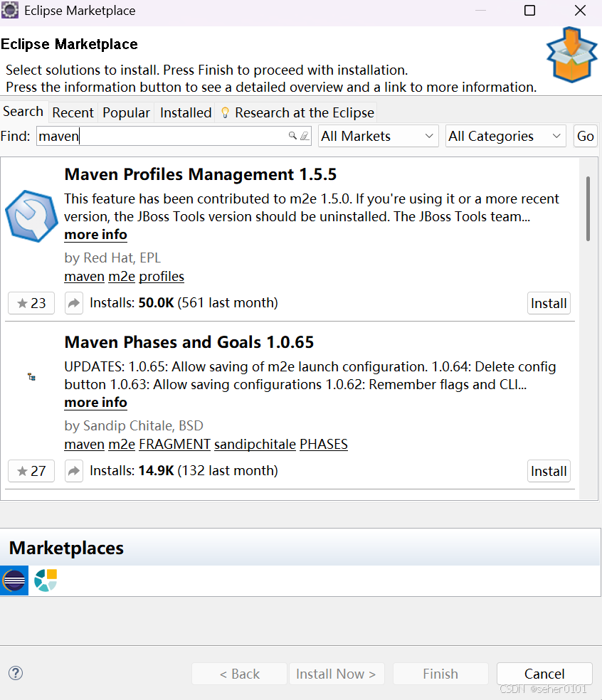Switch to the Installed tab
This screenshot has height=700, width=602.
click(x=186, y=112)
